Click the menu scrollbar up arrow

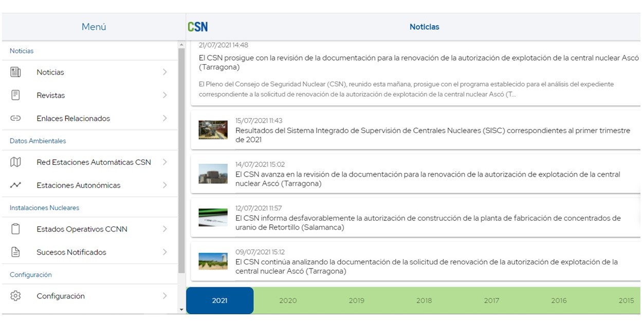[181, 45]
